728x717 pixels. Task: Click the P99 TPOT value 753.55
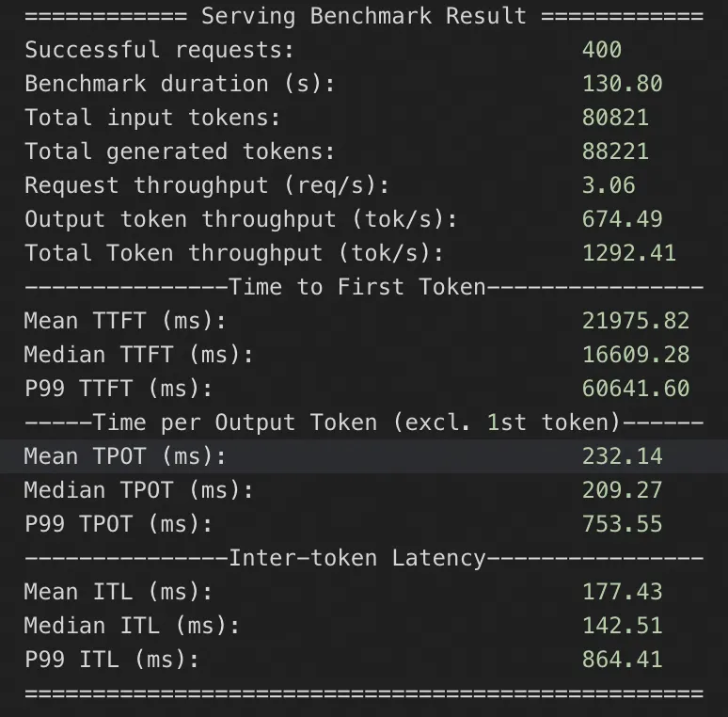click(622, 524)
